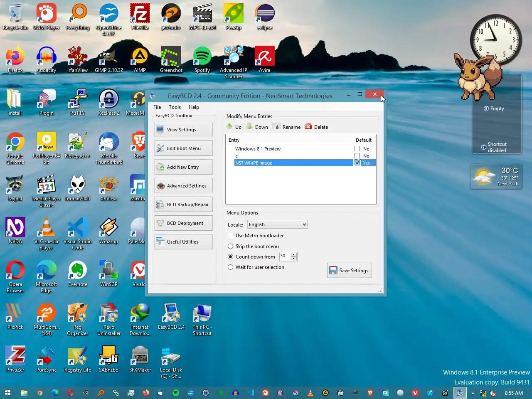Click the Windows Start button on taskbar
This screenshot has height=399, width=532.
pos(7,393)
